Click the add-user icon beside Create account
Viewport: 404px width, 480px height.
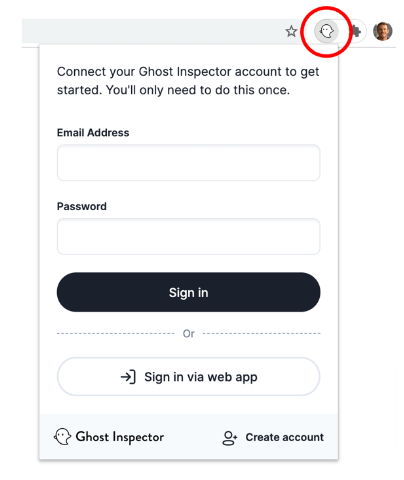230,438
